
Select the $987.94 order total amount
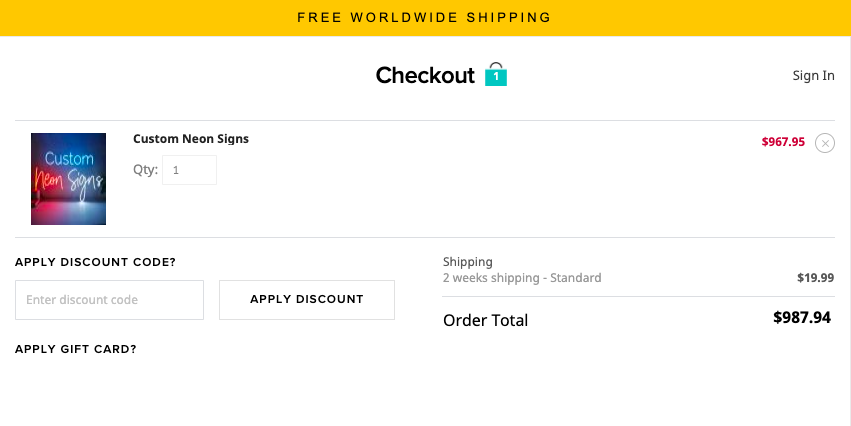pos(802,317)
